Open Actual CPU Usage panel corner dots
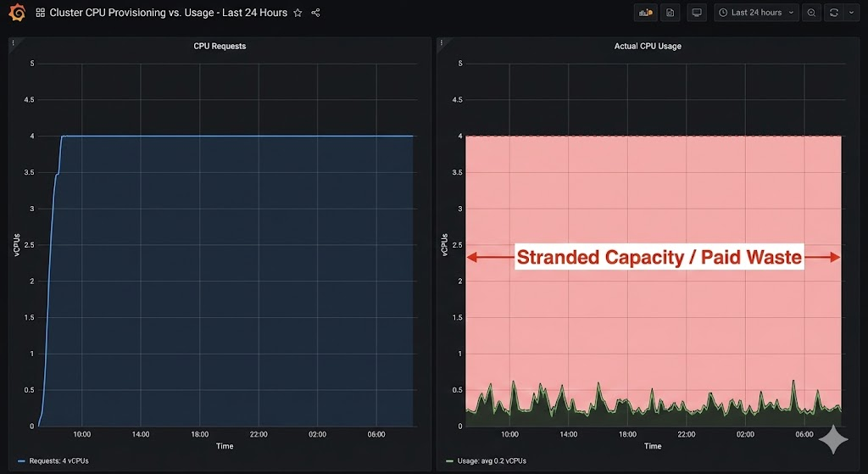The image size is (868, 474). (x=442, y=42)
